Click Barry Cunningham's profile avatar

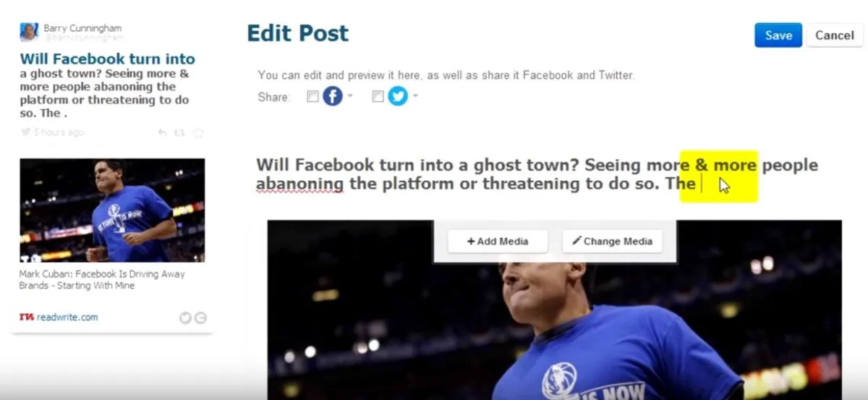[29, 32]
